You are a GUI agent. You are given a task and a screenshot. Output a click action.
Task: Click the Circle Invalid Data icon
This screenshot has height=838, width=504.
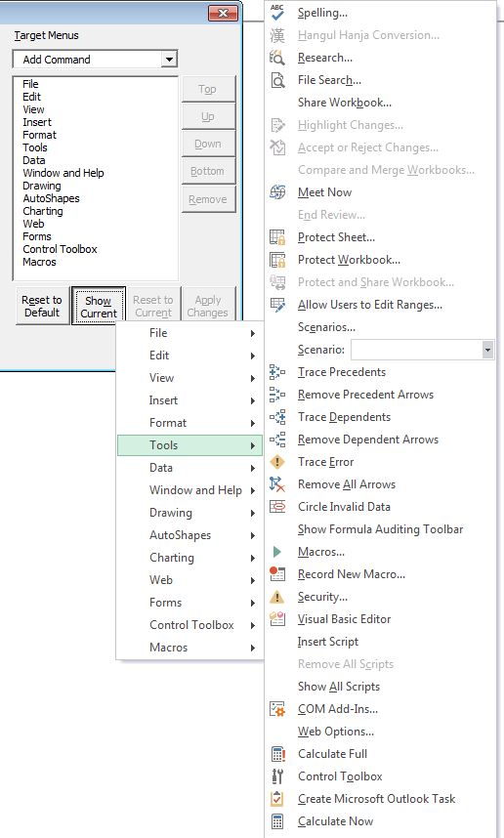[277, 506]
